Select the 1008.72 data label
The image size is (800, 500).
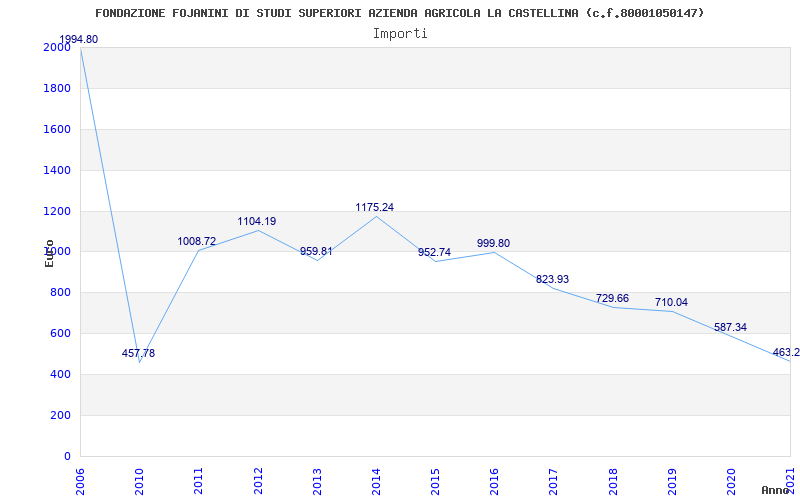click(x=197, y=241)
